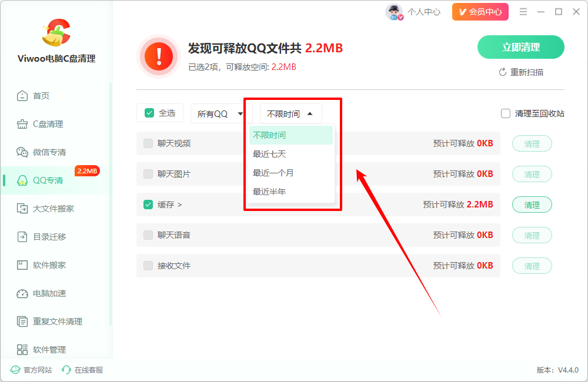Screen dimensions: 588x382
Task: Enable 清理至回收站 checkbox
Action: click(x=506, y=113)
